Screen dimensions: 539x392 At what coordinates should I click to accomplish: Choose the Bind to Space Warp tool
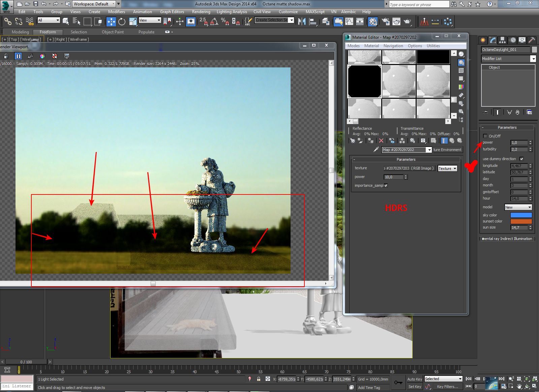pos(30,22)
